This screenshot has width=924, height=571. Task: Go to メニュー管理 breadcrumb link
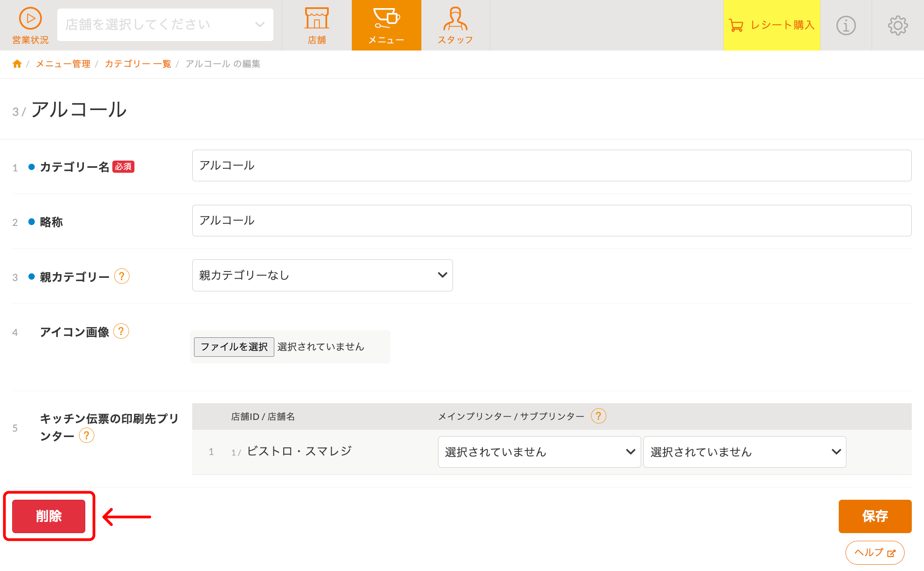63,64
